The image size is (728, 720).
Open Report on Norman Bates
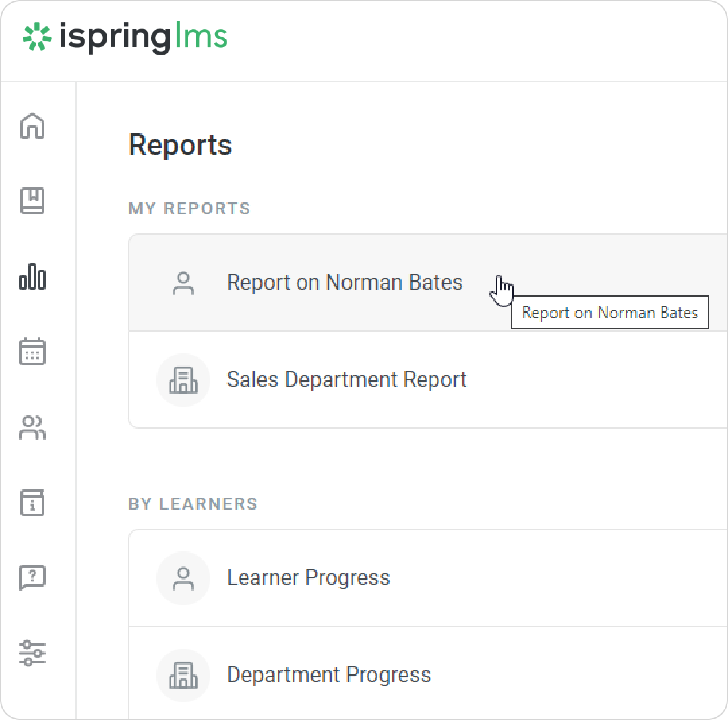click(344, 282)
